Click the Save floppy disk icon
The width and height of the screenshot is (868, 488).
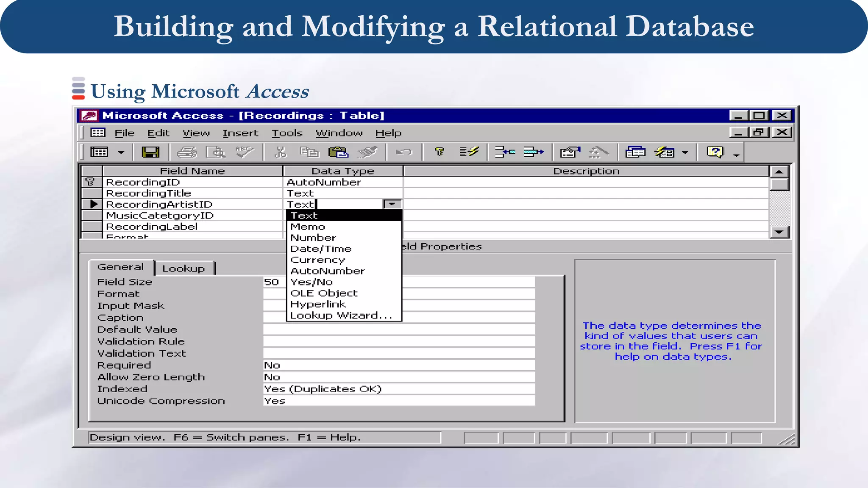(x=150, y=152)
